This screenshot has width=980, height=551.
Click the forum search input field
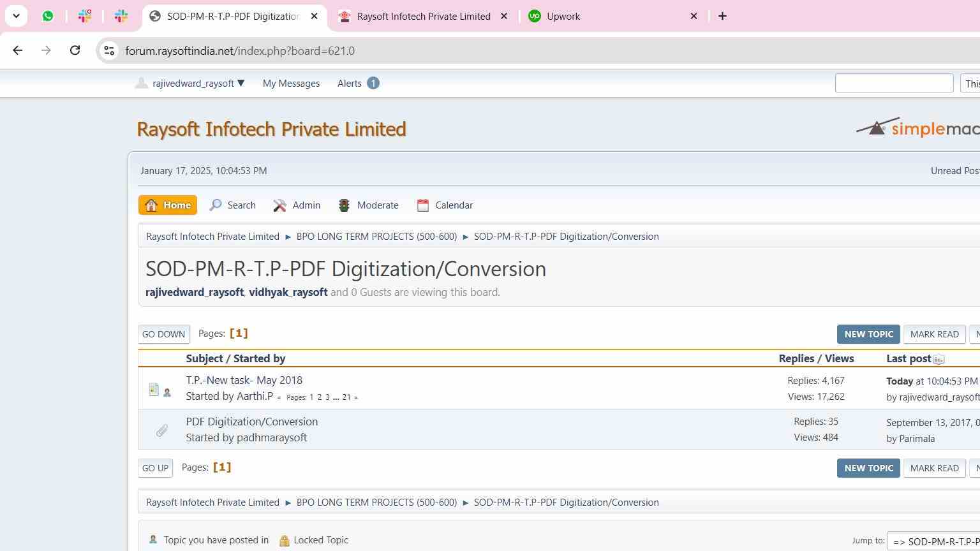(x=894, y=83)
